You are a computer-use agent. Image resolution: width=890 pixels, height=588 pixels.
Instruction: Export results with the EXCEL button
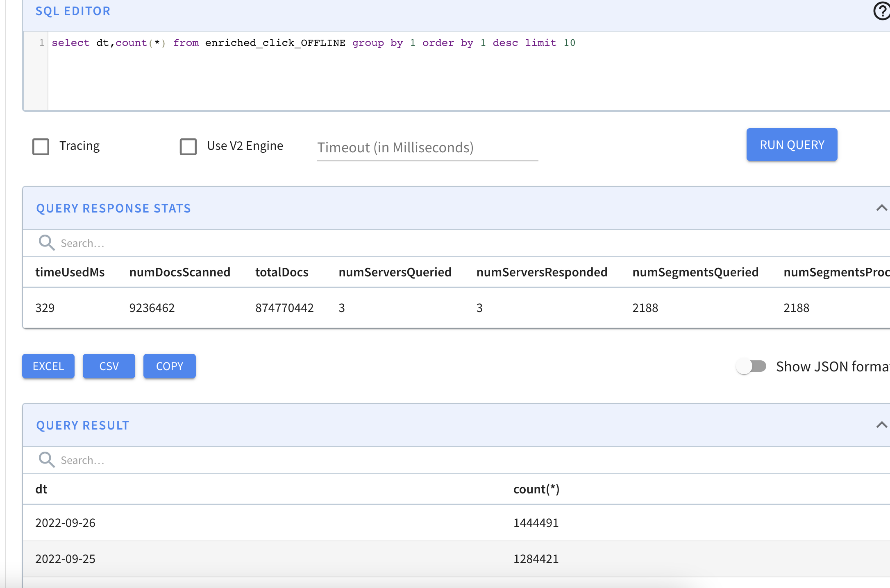[48, 366]
